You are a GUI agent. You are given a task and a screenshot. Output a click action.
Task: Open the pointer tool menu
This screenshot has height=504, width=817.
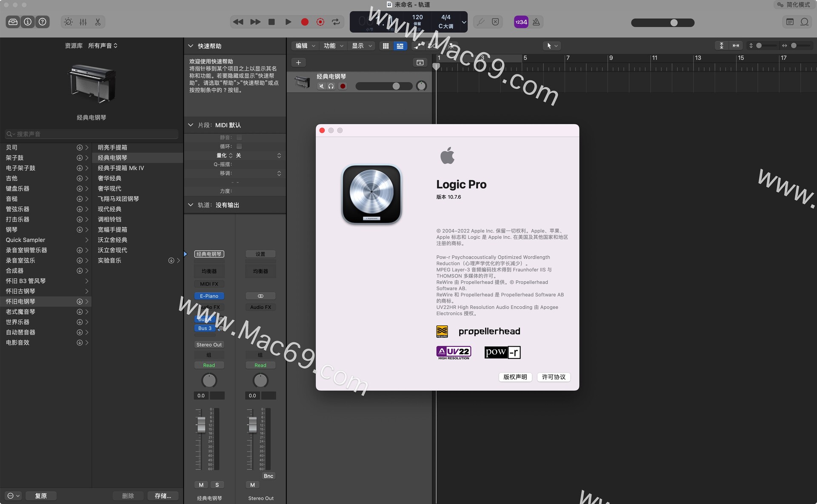(x=552, y=46)
